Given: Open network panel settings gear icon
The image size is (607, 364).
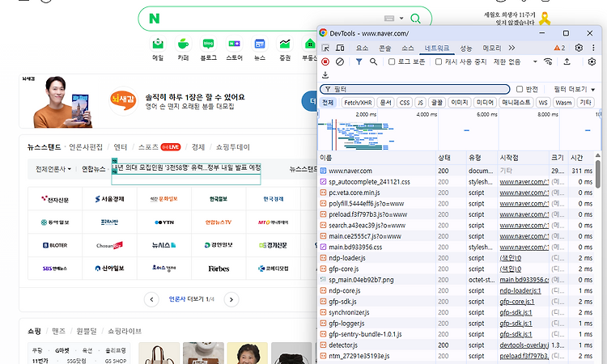Looking at the screenshot, I should pos(592,61).
